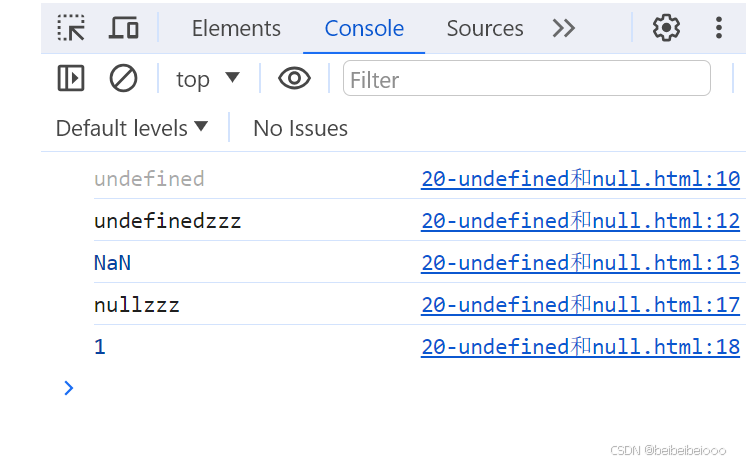746x463 pixels.
Task: Activate the inspect element selector tool
Action: click(71, 28)
